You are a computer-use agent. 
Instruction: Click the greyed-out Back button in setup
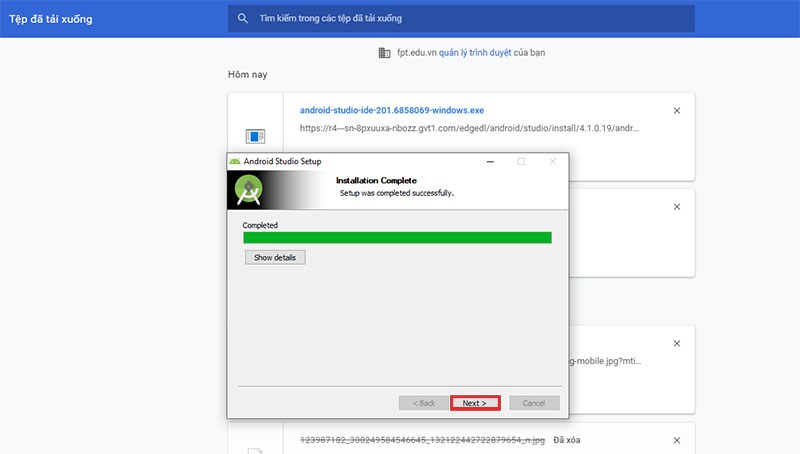[423, 403]
